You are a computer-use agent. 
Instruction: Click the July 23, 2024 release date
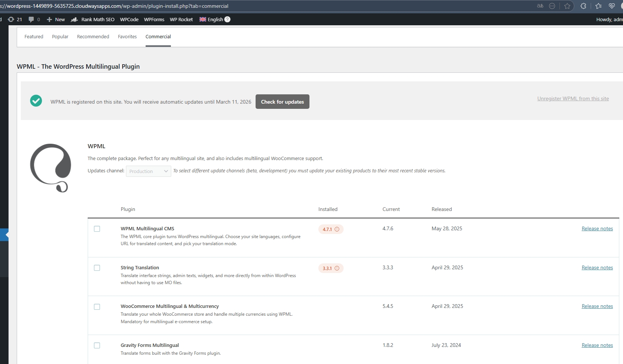(x=446, y=345)
